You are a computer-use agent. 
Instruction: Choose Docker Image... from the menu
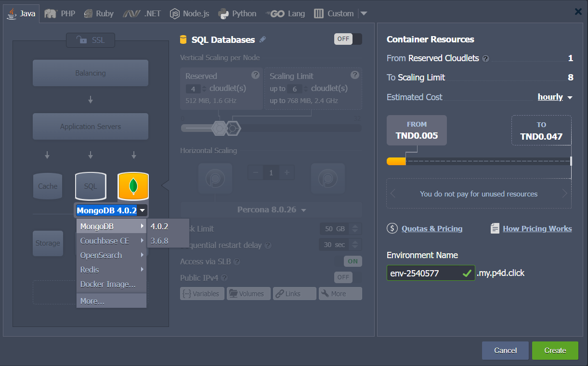point(112,284)
